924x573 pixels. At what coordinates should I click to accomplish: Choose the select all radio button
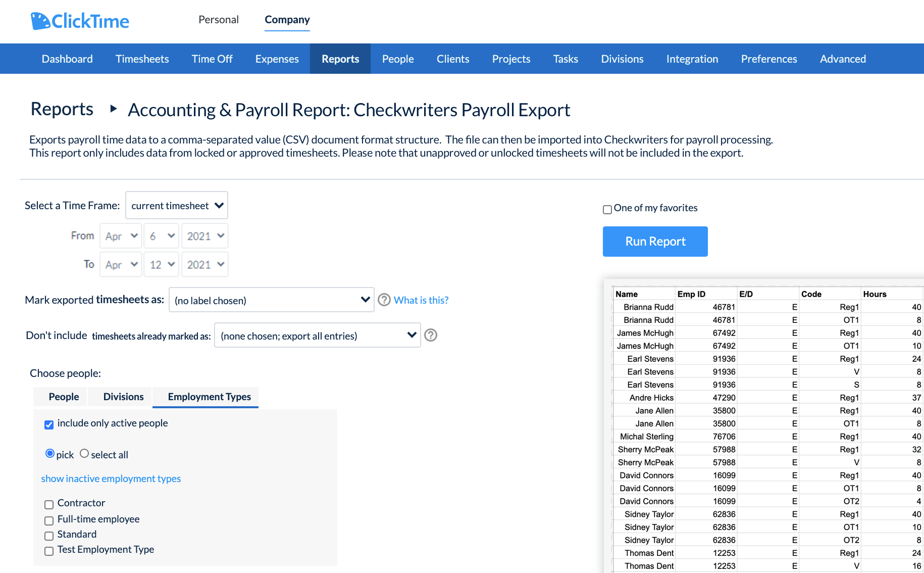tap(84, 453)
